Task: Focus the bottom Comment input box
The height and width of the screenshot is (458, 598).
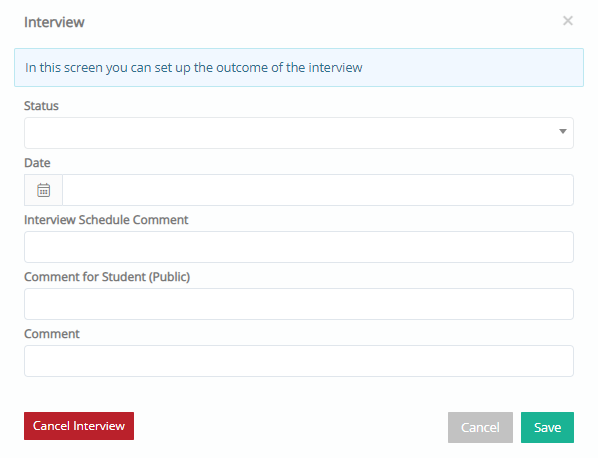Action: [x=299, y=361]
